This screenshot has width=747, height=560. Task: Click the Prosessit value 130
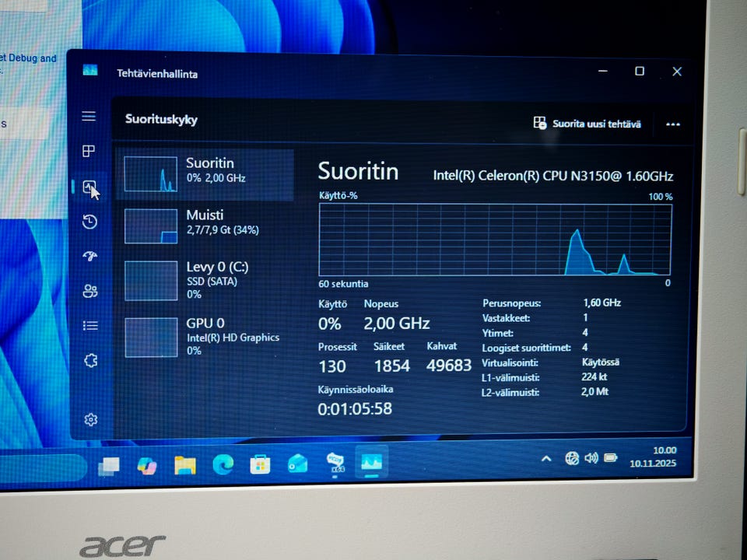click(332, 366)
